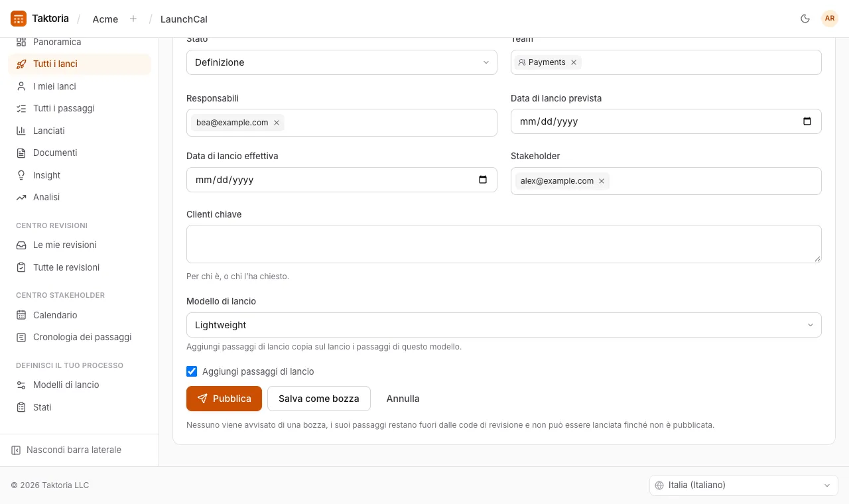Open I miei lanci

pyautogui.click(x=80, y=86)
